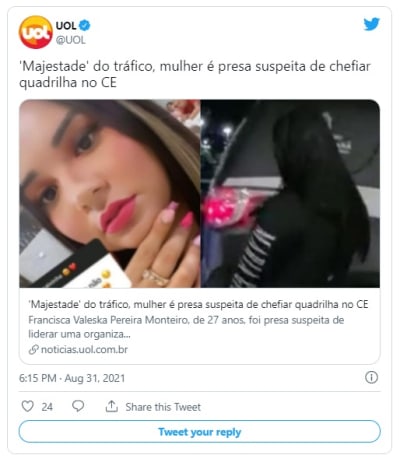
Task: Open the tweet info circle icon
Action: point(371,377)
